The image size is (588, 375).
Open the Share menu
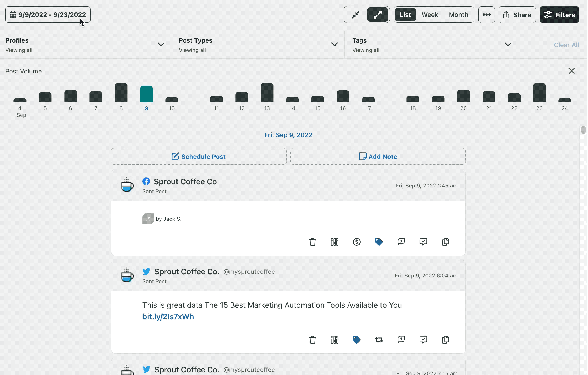(517, 15)
